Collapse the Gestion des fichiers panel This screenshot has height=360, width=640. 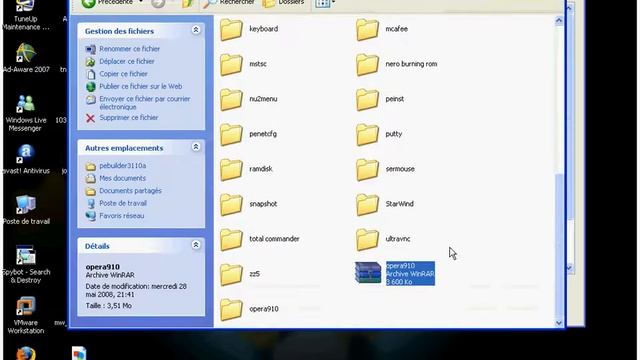click(x=196, y=30)
